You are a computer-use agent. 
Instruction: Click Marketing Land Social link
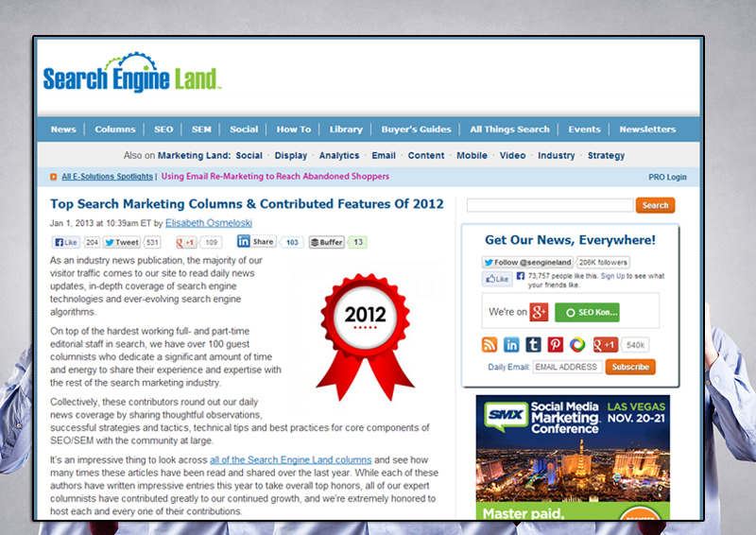(249, 155)
